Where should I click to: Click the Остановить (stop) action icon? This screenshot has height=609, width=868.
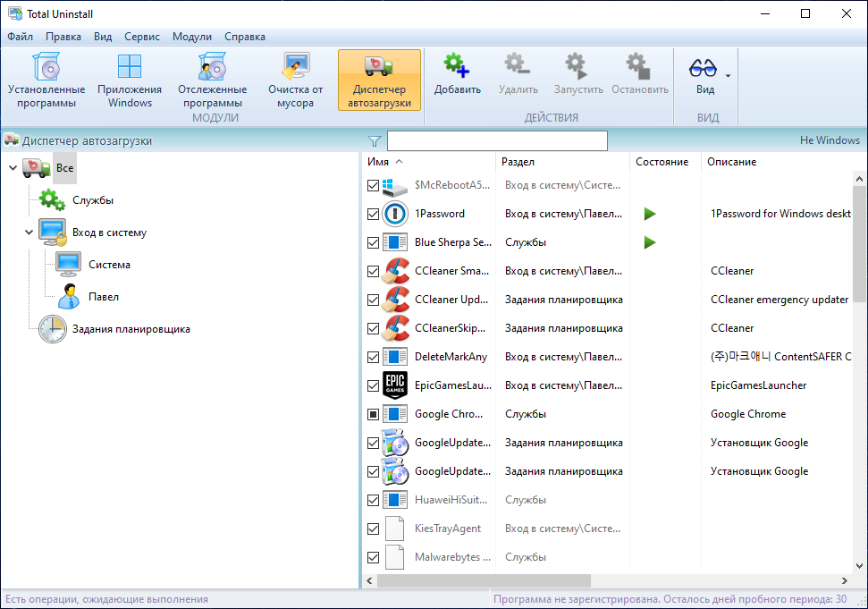tap(639, 66)
